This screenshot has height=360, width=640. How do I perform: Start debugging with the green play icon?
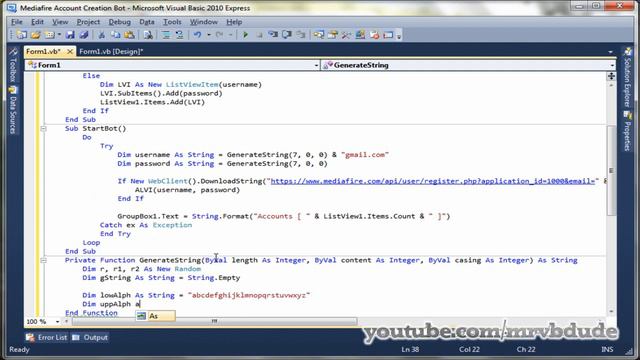point(245,35)
